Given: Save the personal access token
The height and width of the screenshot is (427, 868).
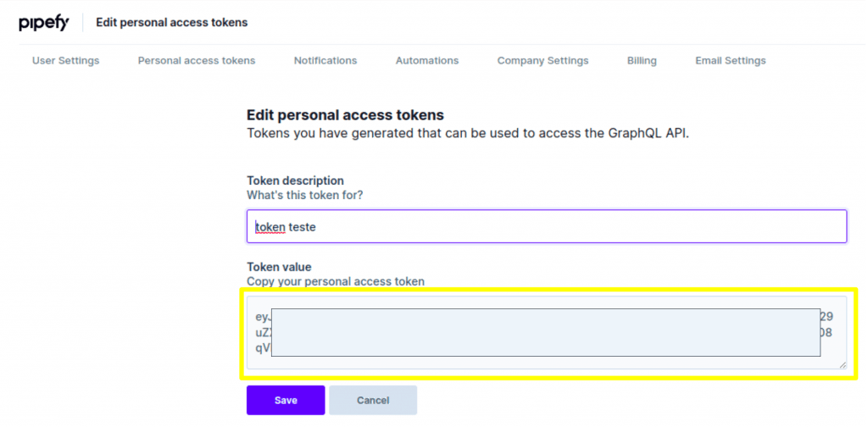Looking at the screenshot, I should tap(286, 400).
